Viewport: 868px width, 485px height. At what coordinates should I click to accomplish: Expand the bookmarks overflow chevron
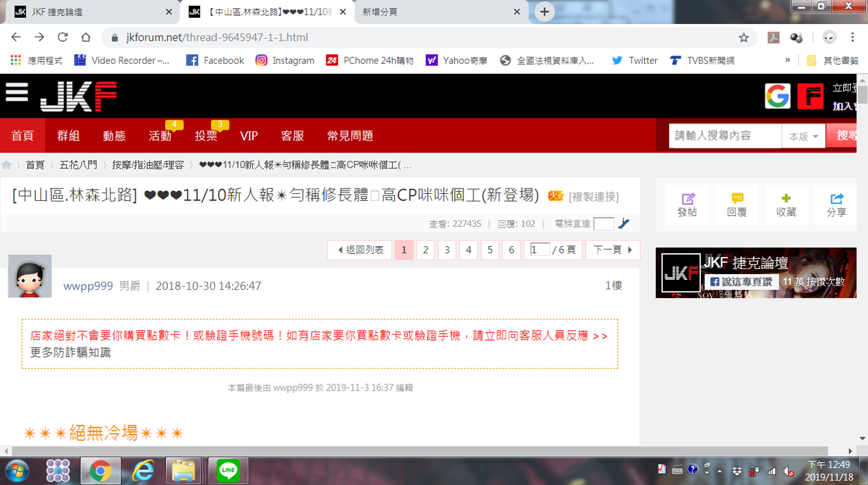tap(788, 60)
